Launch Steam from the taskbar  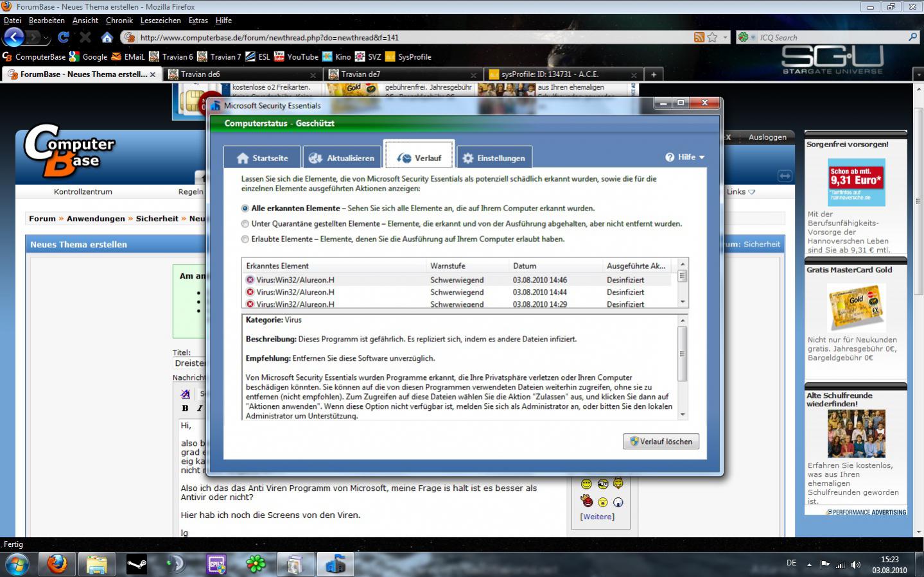136,565
